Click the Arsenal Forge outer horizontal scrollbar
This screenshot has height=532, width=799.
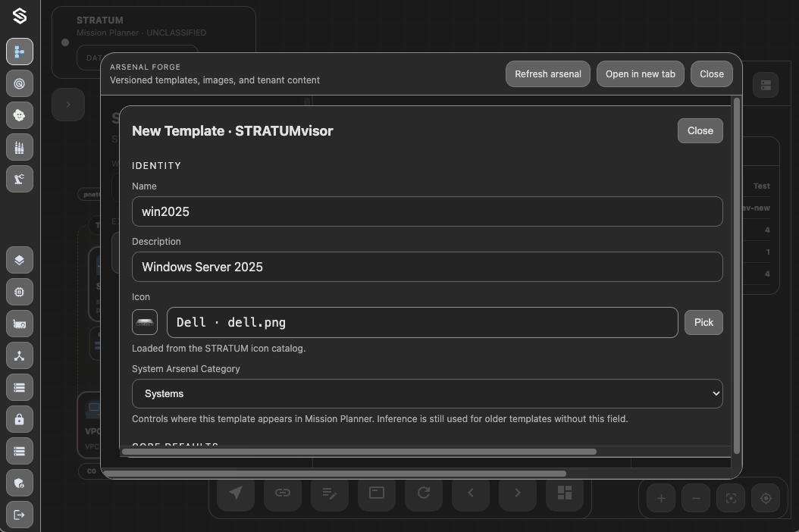(334, 474)
